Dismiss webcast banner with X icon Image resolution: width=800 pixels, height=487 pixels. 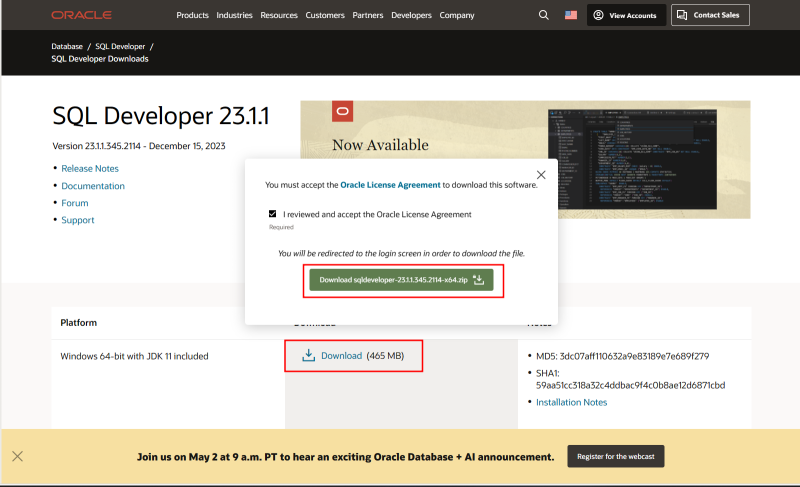17,456
